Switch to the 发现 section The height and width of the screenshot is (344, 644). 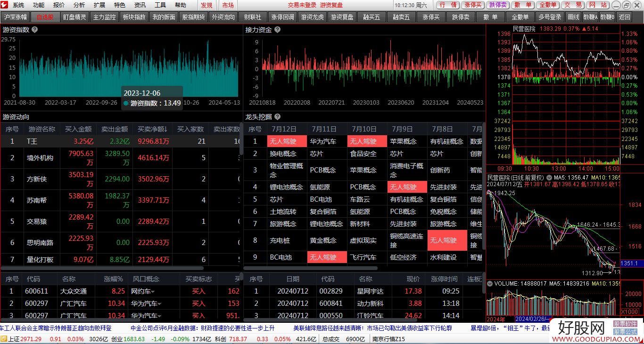[206, 5]
